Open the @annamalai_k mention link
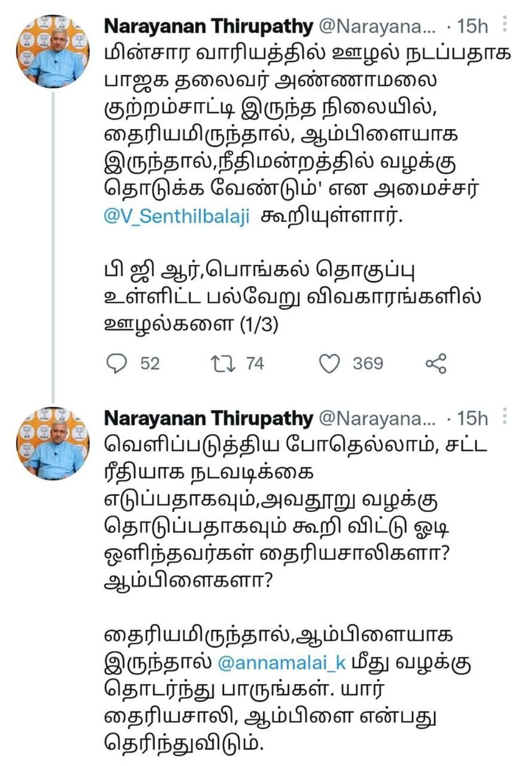Image resolution: width=532 pixels, height=766 pixels. pos(282,663)
